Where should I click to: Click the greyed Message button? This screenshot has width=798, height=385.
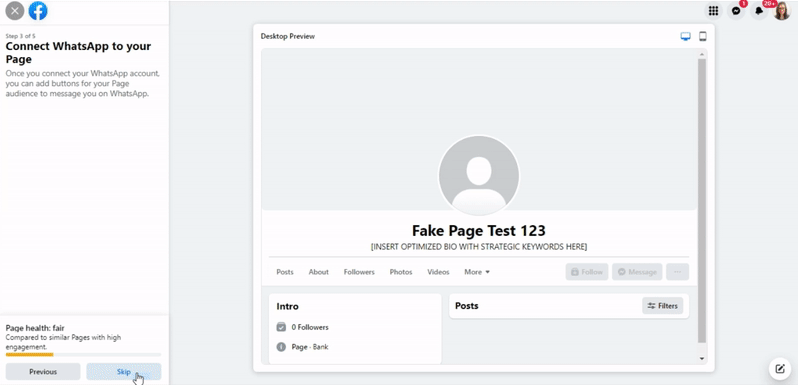(637, 272)
